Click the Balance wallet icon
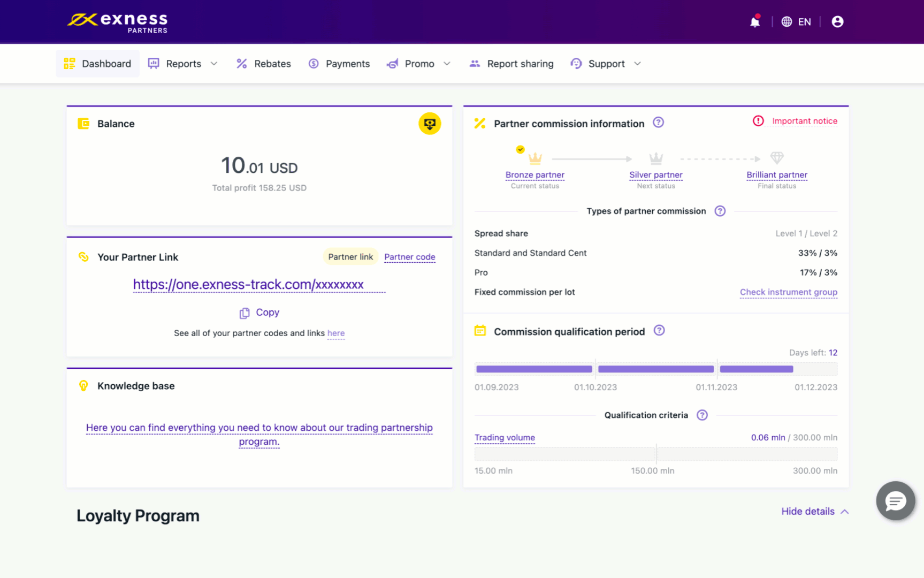The height and width of the screenshot is (578, 924). point(83,124)
